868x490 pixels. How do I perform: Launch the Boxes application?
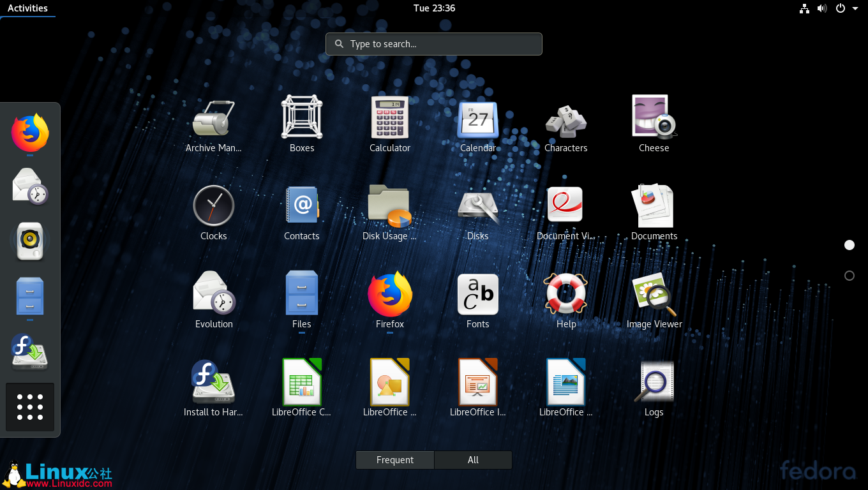coord(302,125)
